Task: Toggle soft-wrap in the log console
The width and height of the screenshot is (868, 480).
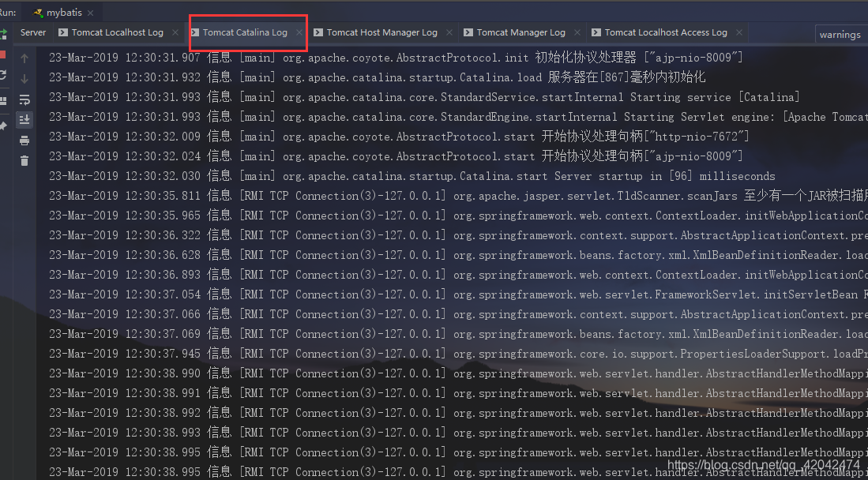Action: tap(24, 99)
